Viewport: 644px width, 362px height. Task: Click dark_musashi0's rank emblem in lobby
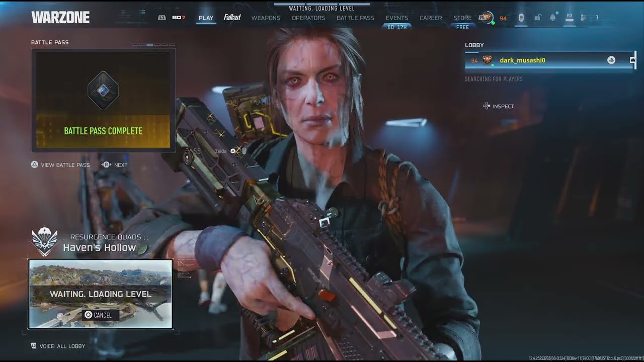click(488, 60)
